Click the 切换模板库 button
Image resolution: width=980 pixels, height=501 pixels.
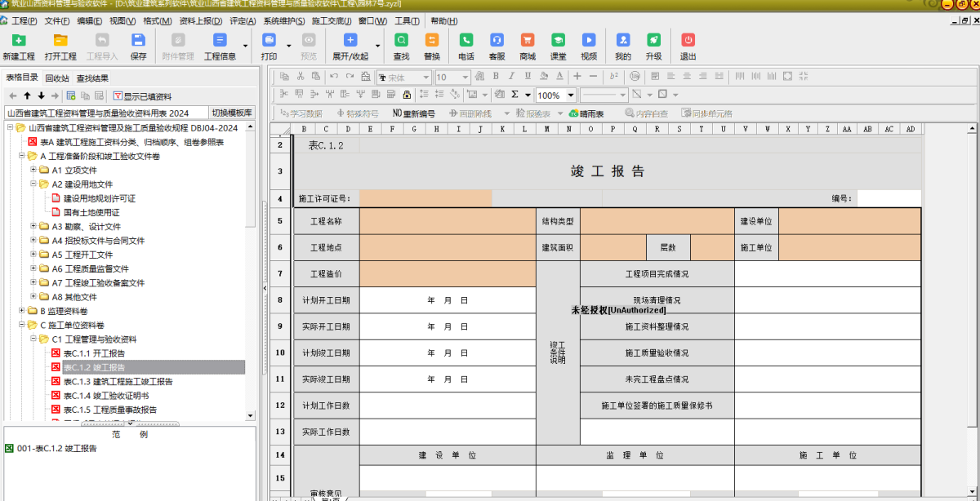[232, 113]
